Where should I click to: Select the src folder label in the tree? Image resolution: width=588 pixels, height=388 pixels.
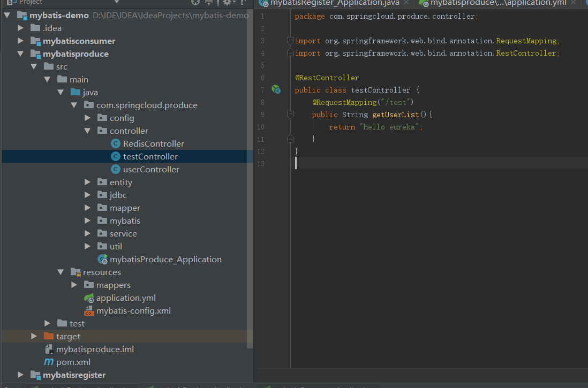(62, 67)
